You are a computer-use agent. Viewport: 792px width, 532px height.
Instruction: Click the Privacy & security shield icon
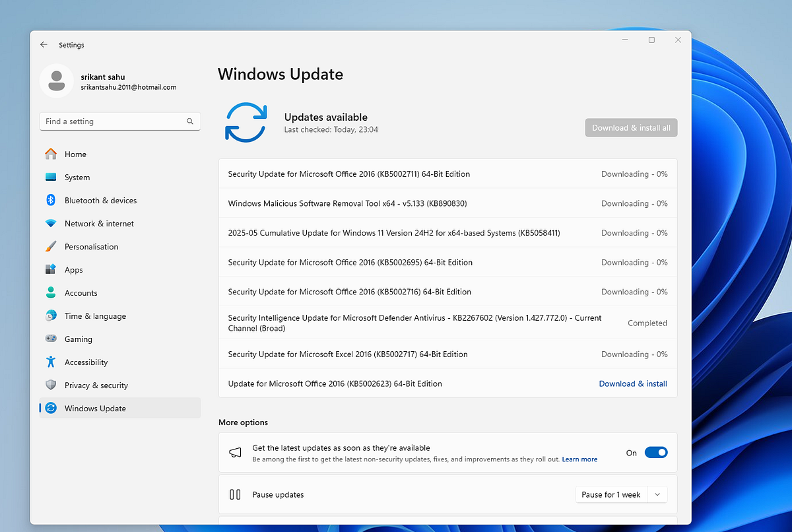51,385
